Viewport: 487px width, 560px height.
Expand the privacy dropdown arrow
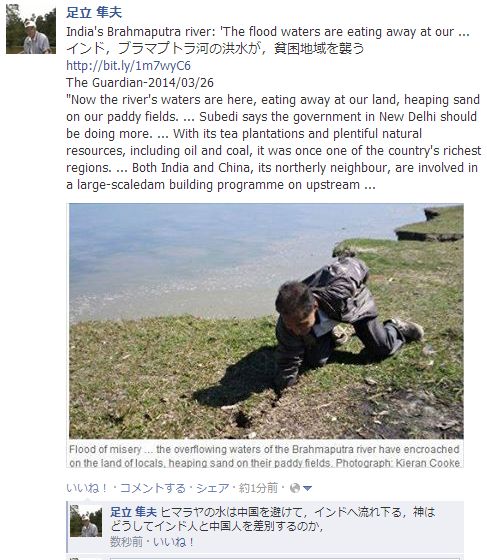(x=307, y=488)
